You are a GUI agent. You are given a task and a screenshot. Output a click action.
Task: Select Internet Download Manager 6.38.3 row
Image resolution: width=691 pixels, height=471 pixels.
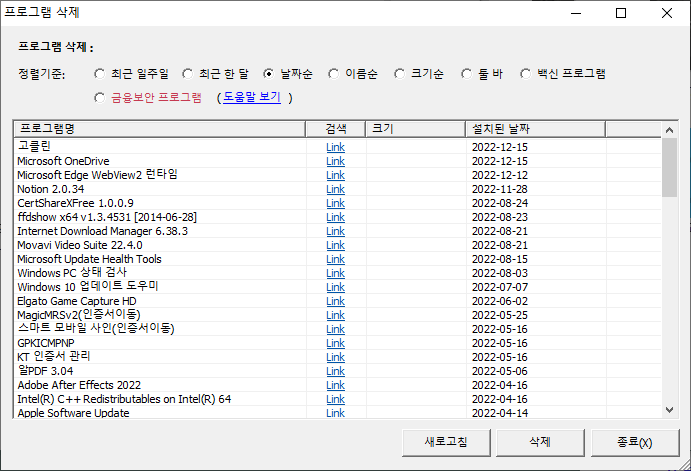click(x=338, y=231)
